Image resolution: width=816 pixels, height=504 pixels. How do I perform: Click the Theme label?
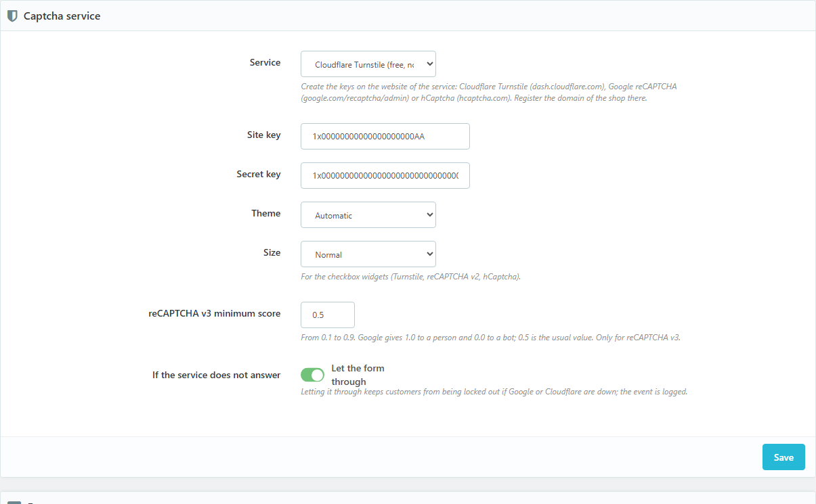click(266, 213)
